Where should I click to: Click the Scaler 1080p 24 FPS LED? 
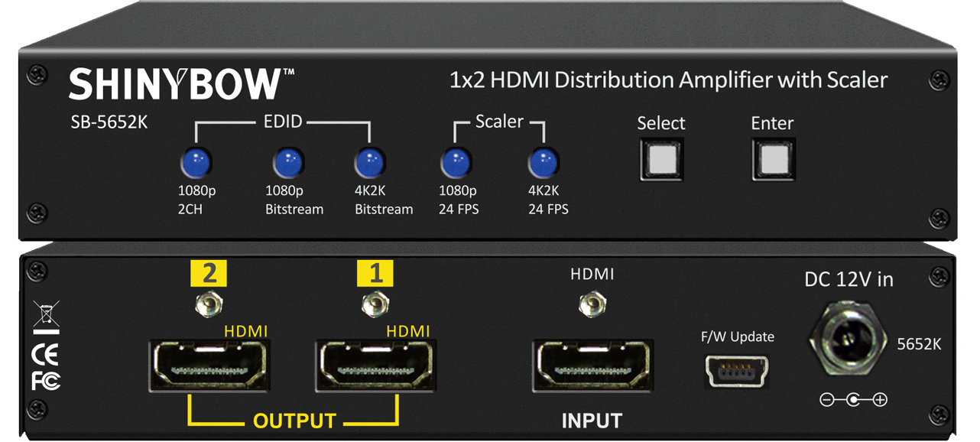(456, 162)
